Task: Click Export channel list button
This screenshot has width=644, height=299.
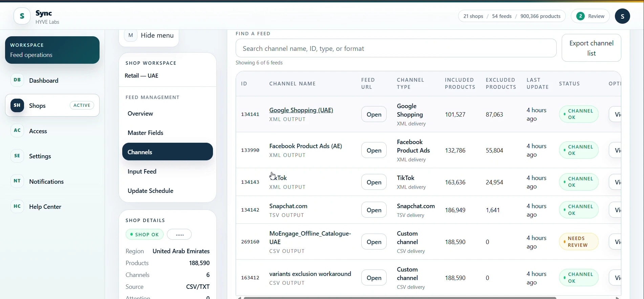Action: click(591, 48)
